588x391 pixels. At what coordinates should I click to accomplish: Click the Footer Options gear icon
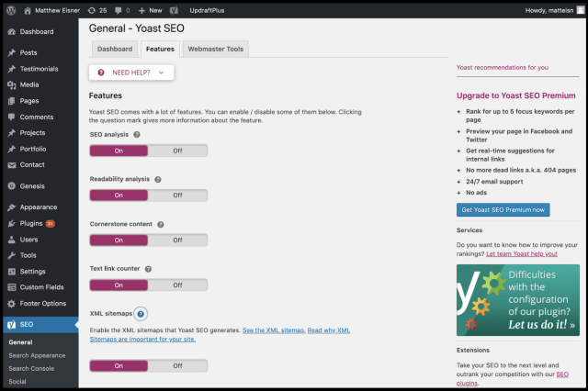(12, 304)
